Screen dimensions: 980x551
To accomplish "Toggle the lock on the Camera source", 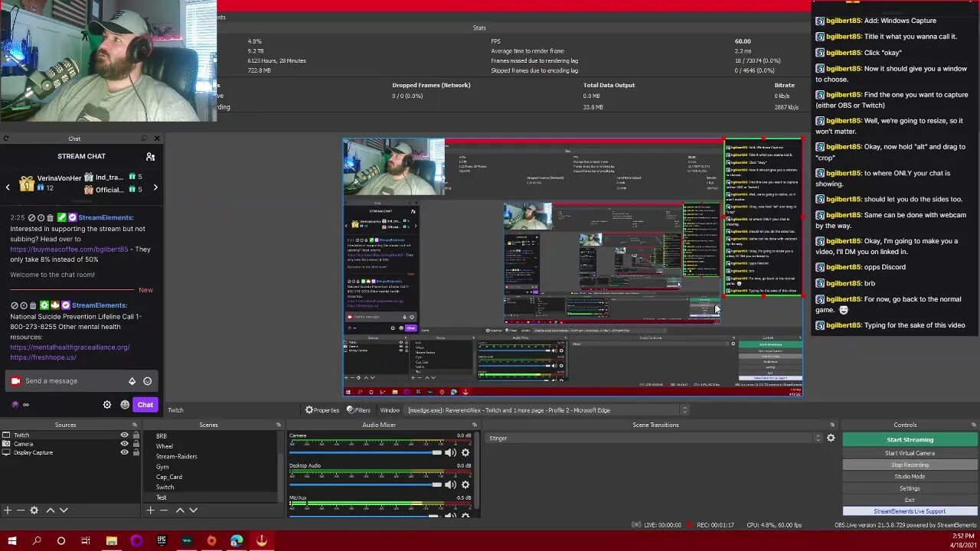I will pos(136,444).
